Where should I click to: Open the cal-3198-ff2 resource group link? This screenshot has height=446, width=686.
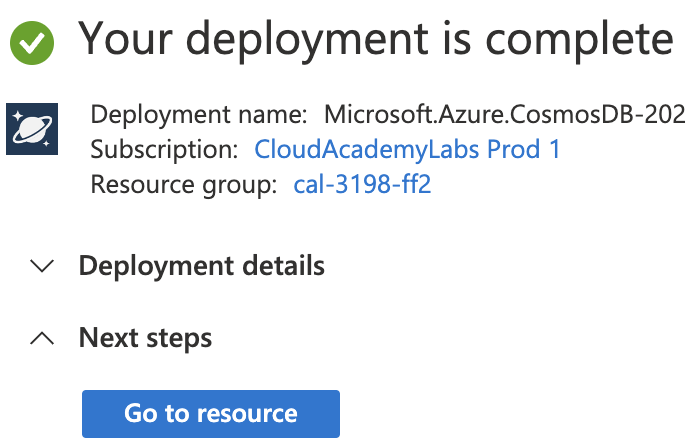point(362,184)
